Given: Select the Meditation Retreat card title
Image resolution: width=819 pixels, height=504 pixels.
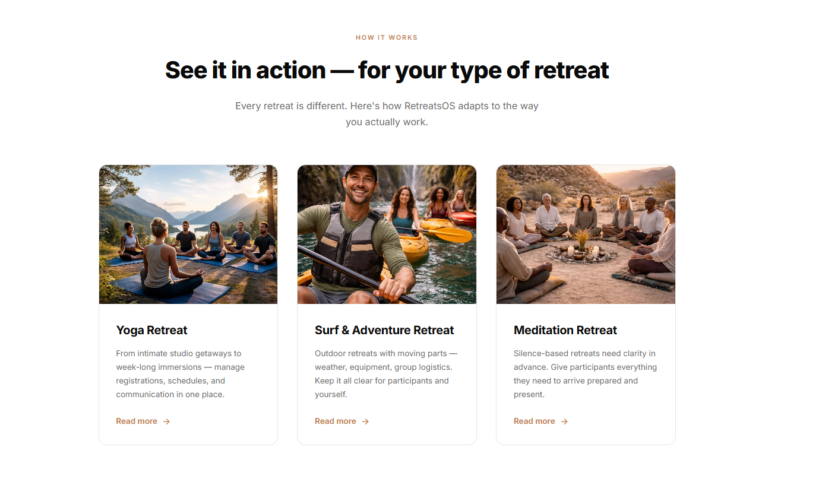Looking at the screenshot, I should pyautogui.click(x=565, y=330).
